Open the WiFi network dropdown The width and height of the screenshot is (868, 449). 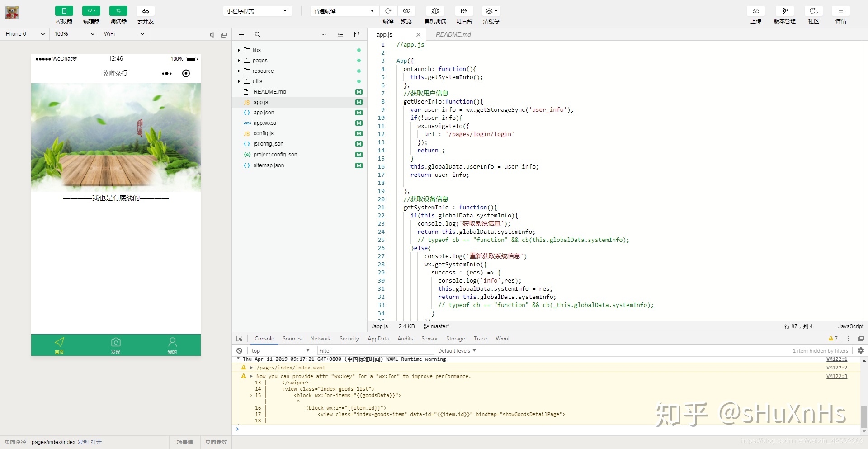coord(124,34)
